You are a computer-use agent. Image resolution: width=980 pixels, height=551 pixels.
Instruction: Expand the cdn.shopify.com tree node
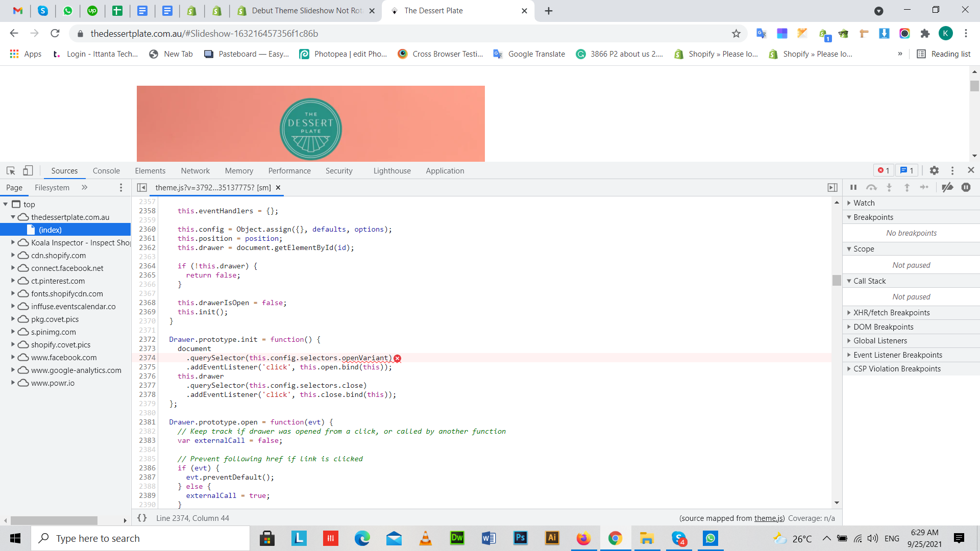click(13, 255)
